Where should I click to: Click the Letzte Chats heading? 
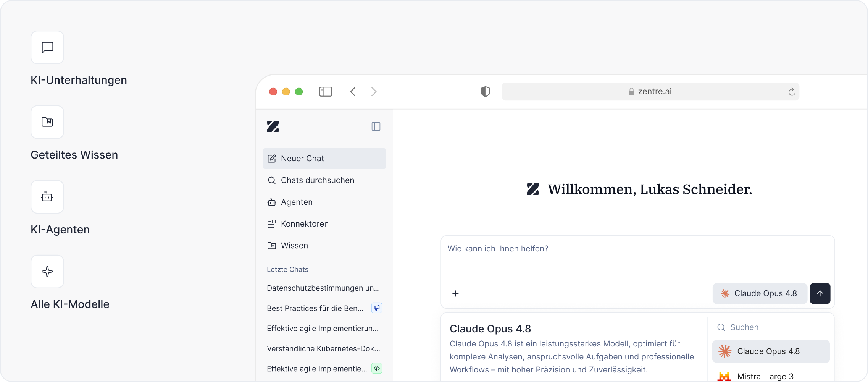287,269
